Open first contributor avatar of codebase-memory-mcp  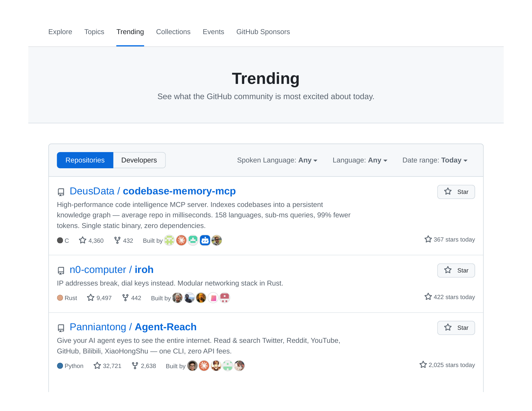[x=169, y=240]
